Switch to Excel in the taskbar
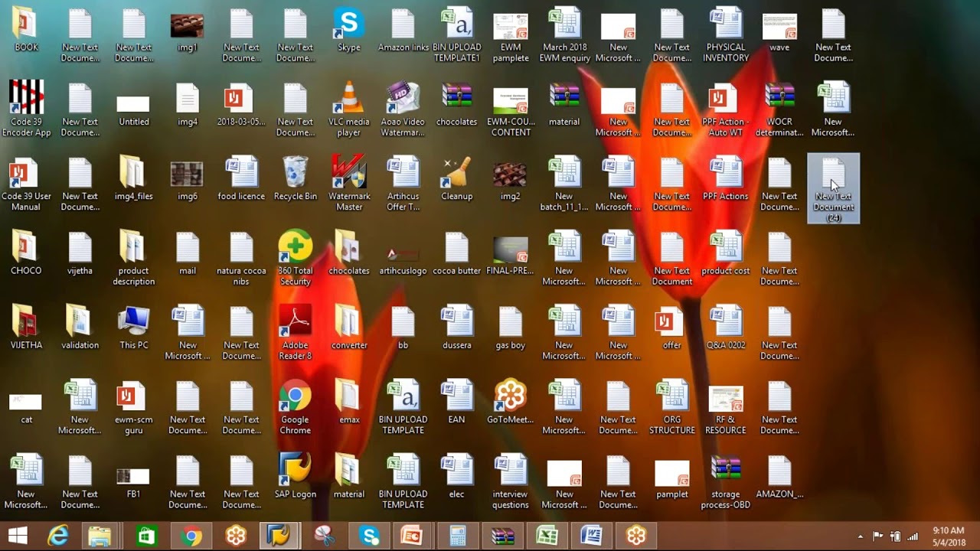The width and height of the screenshot is (980, 551). click(x=547, y=536)
